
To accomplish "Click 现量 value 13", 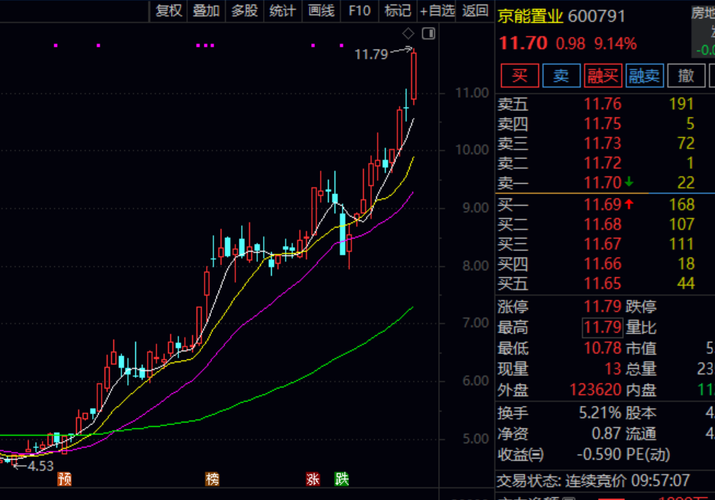I will [x=613, y=369].
